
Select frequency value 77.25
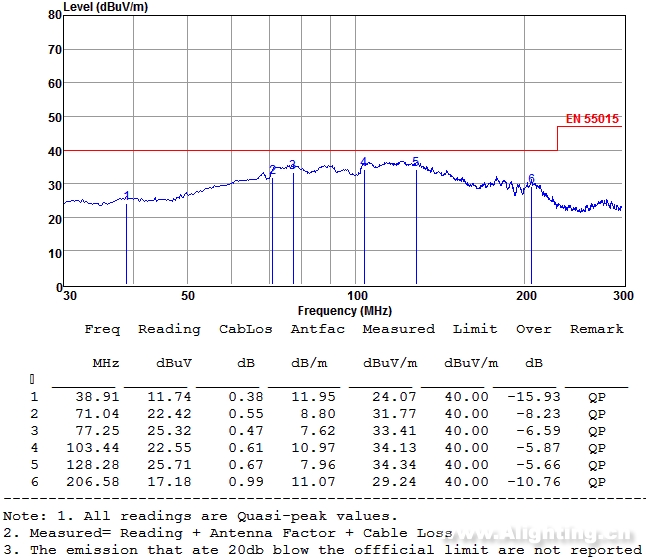coord(97,431)
